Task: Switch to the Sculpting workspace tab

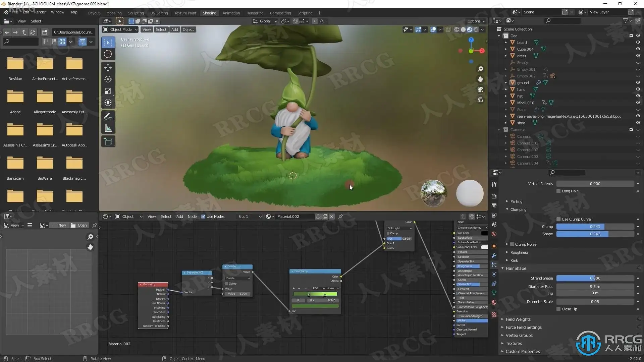Action: pos(136,13)
